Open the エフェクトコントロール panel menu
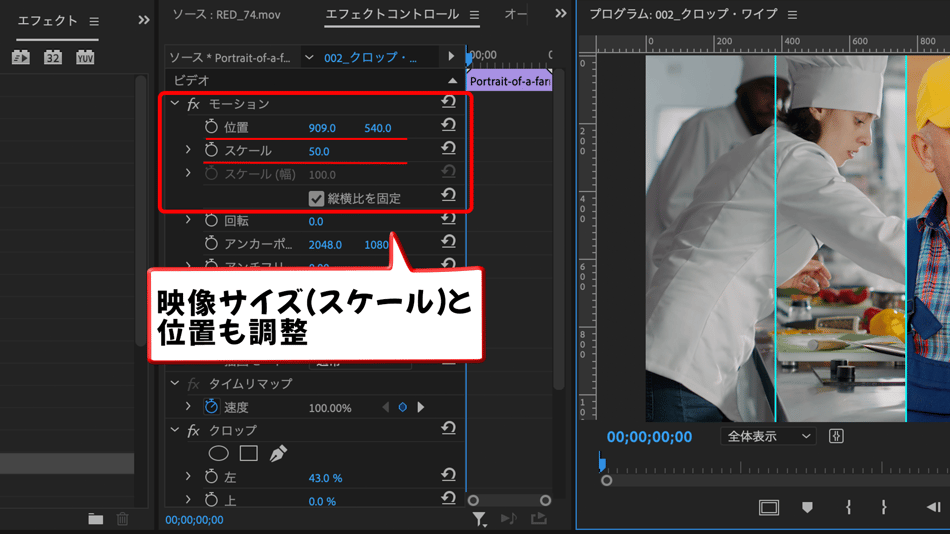The image size is (950, 534). point(474,15)
